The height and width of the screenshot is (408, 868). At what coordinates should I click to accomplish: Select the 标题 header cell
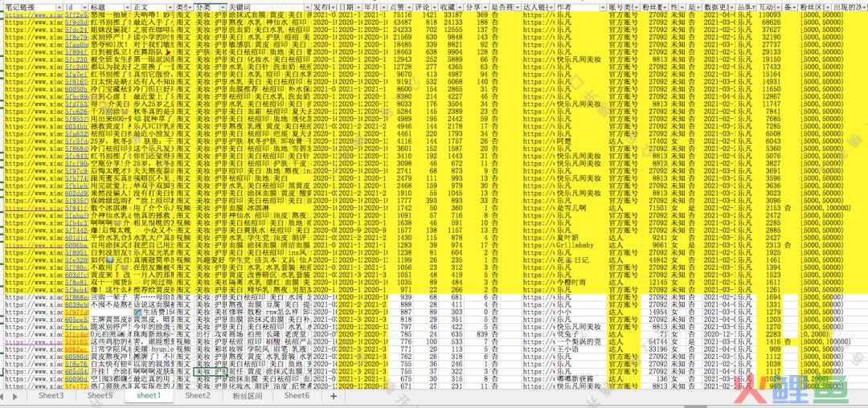pyautogui.click(x=110, y=8)
